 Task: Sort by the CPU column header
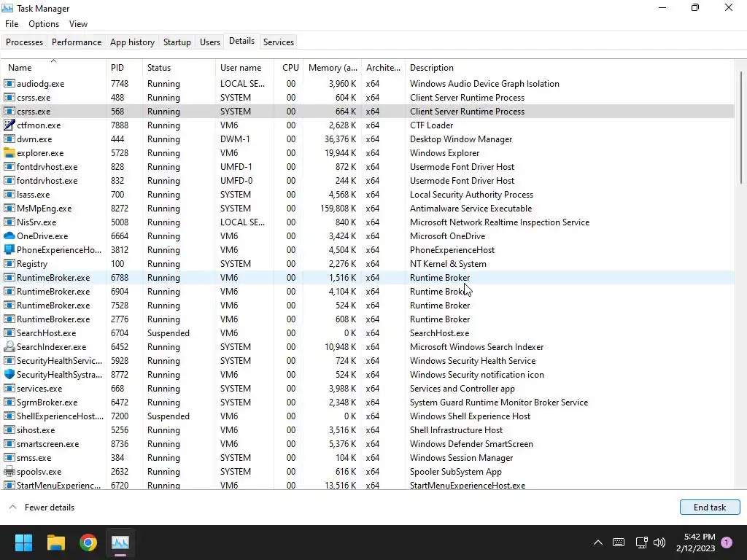point(288,68)
